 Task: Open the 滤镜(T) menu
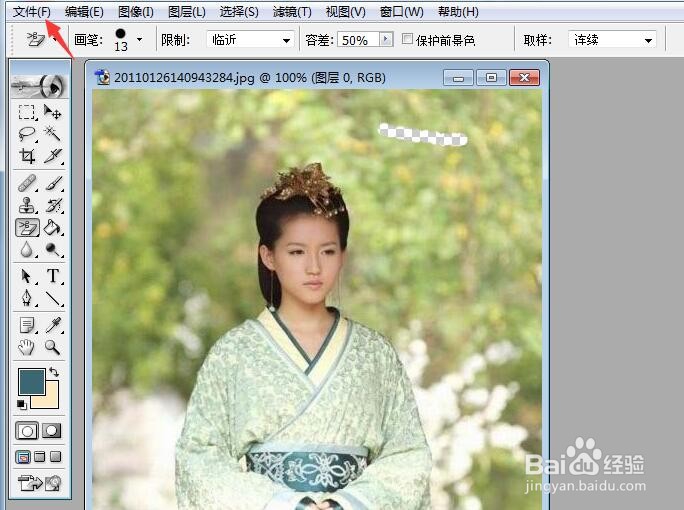pos(292,12)
